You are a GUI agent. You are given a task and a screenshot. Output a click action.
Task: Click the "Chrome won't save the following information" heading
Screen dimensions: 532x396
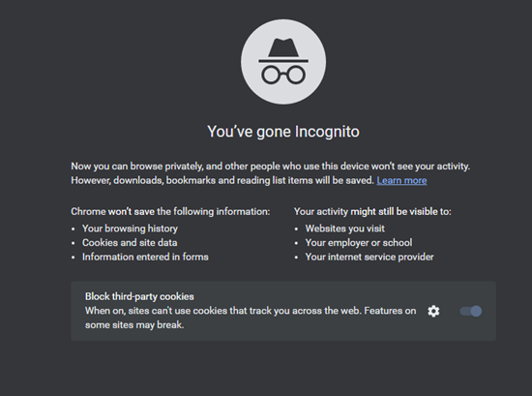[170, 212]
